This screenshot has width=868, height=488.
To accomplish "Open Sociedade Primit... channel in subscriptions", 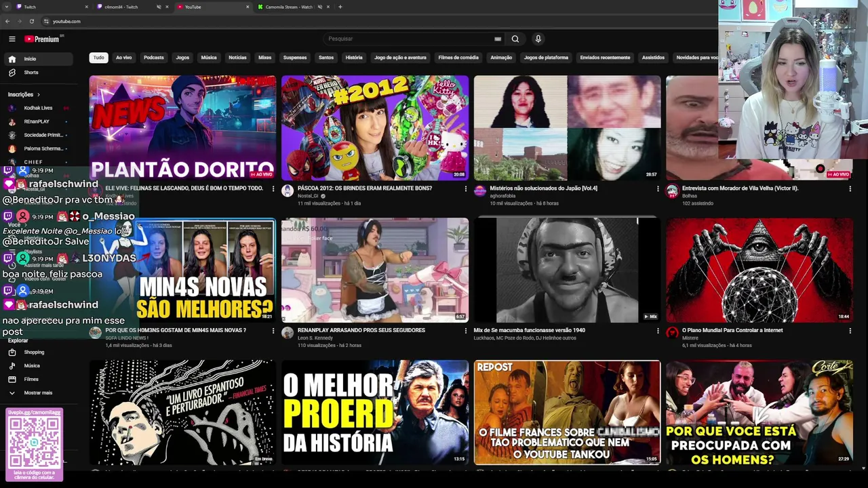I will coord(38,135).
